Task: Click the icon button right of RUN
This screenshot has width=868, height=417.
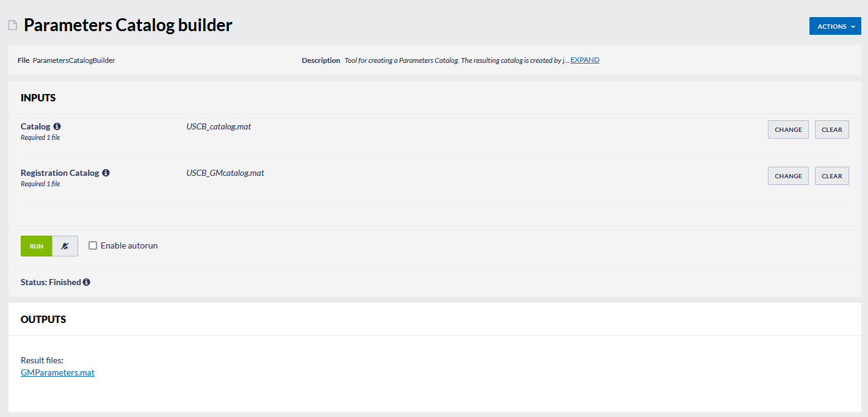Action: (65, 246)
